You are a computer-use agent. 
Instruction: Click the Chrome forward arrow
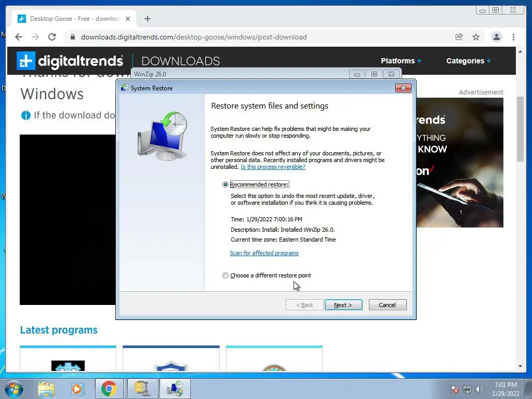click(35, 37)
